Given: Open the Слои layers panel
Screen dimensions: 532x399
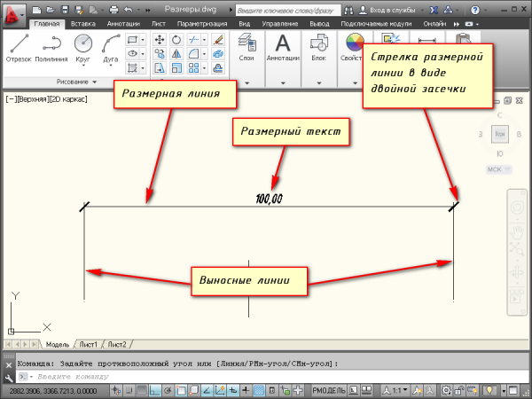Looking at the screenshot, I should tap(246, 47).
